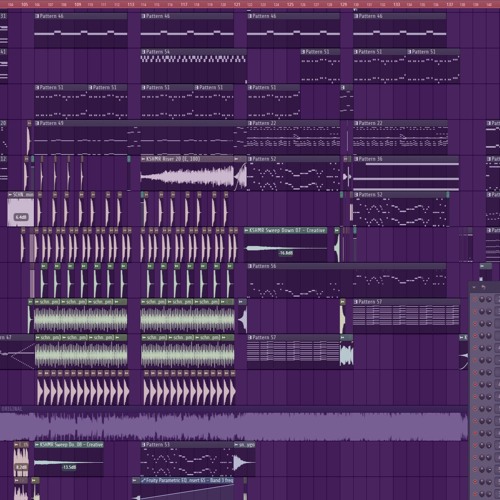Screen dimensions: 500x500
Task: Click the Pattern 56 clip title text
Action: pyautogui.click(x=264, y=266)
